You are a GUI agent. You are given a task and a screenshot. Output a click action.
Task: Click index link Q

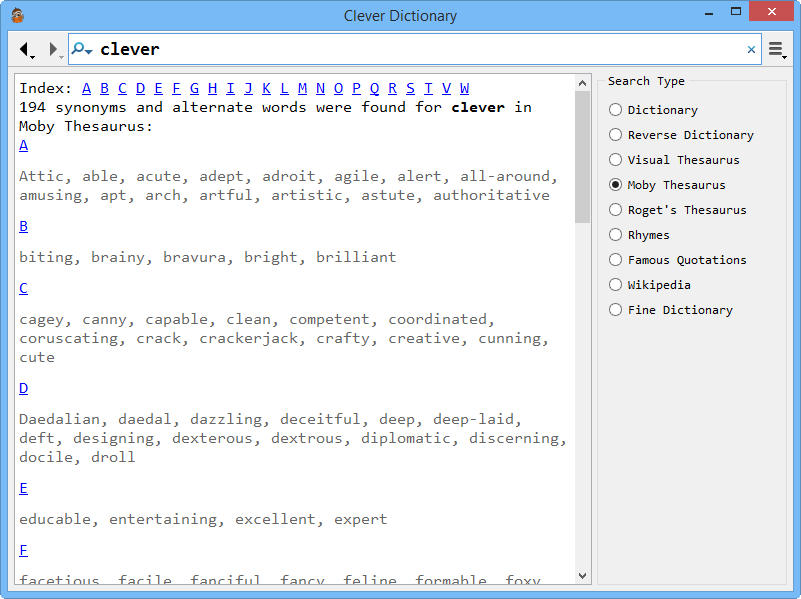coord(374,88)
